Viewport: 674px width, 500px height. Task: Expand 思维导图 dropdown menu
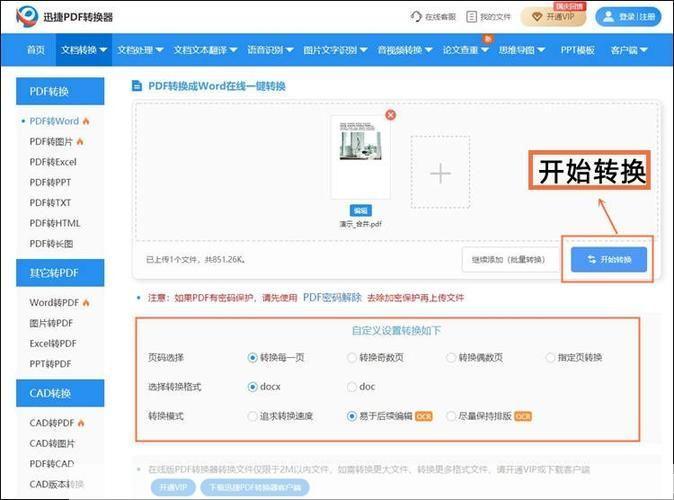[x=521, y=50]
